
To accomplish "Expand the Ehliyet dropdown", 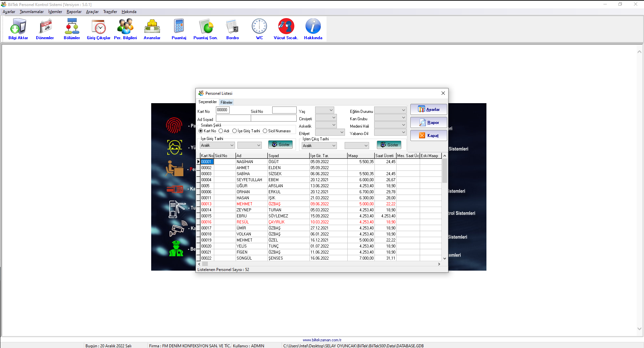I will coord(330,132).
